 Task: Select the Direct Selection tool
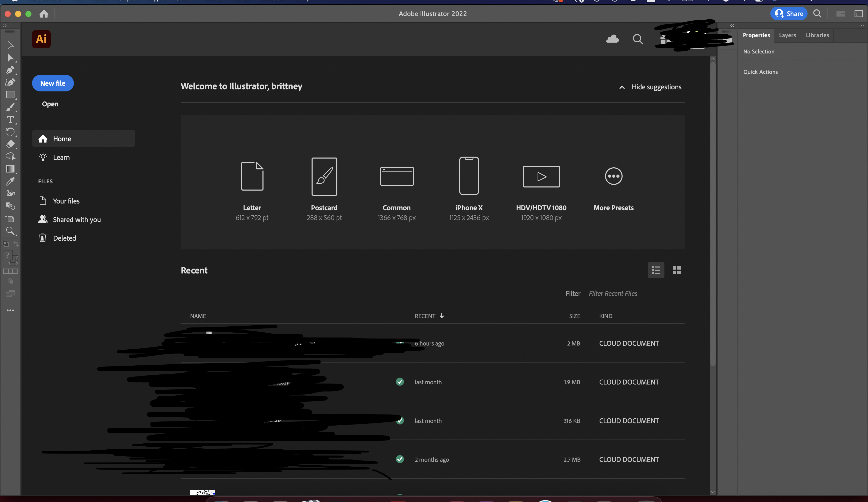[x=10, y=58]
